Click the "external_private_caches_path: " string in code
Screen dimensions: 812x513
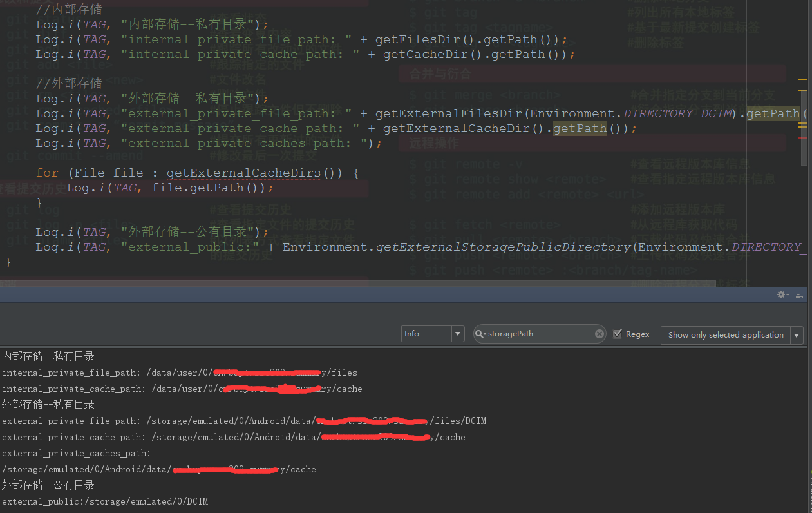point(243,143)
